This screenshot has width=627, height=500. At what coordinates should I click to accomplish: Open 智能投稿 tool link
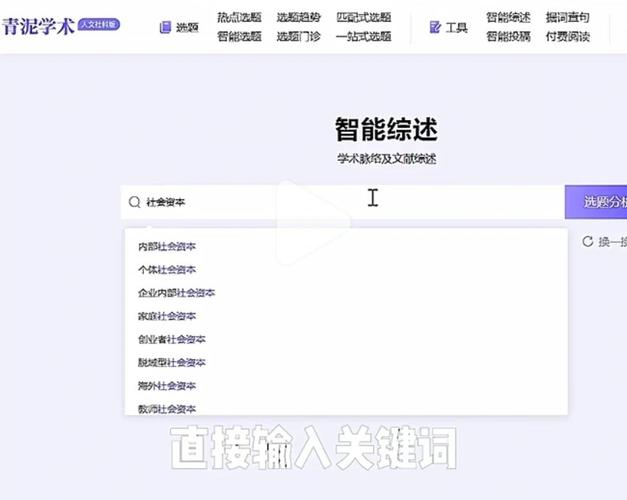click(x=508, y=36)
